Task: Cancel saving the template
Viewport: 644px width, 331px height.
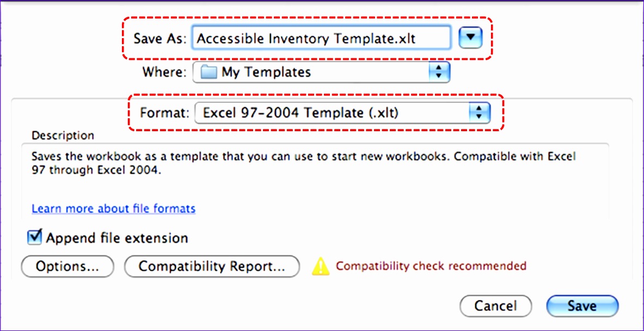Action: [x=495, y=305]
